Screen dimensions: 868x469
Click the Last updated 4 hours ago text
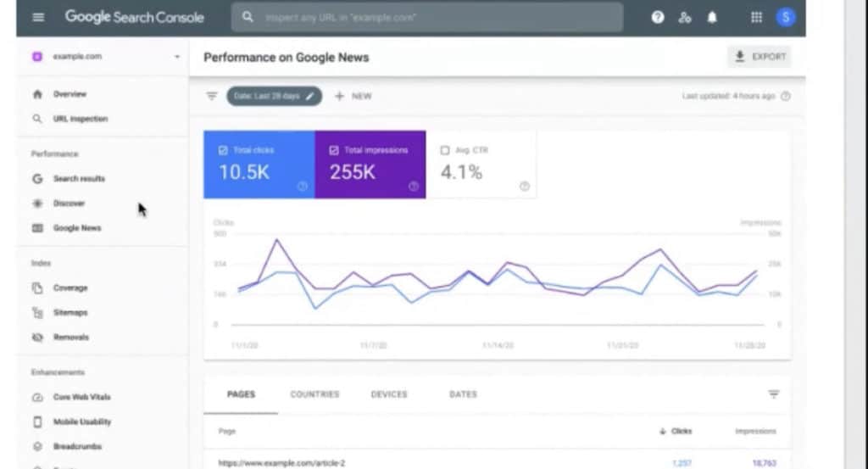pos(728,97)
